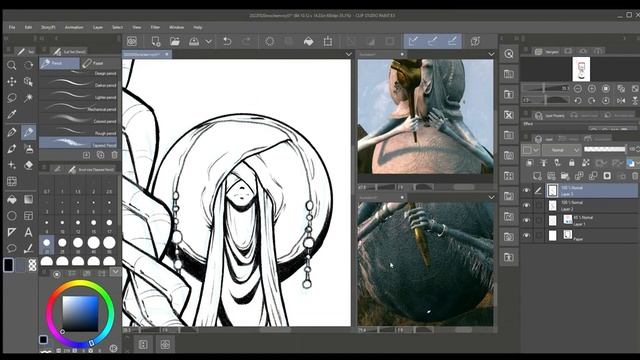Select the Eraser tool

pos(28,165)
